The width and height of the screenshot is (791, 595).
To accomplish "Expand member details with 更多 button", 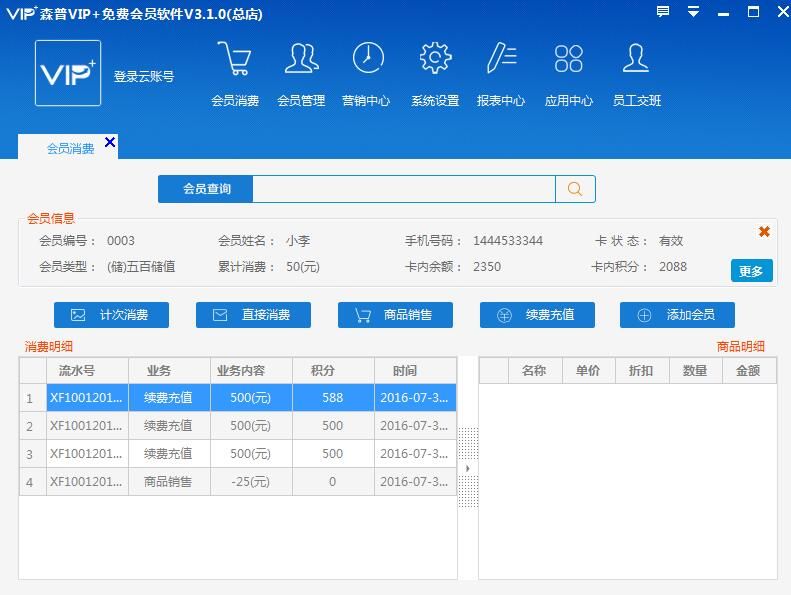I will coord(751,270).
